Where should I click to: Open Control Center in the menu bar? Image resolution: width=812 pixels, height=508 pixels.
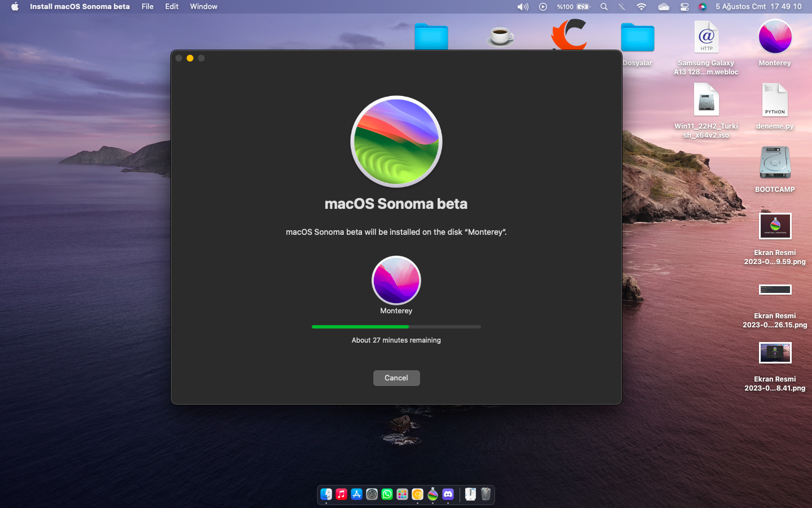pos(684,7)
